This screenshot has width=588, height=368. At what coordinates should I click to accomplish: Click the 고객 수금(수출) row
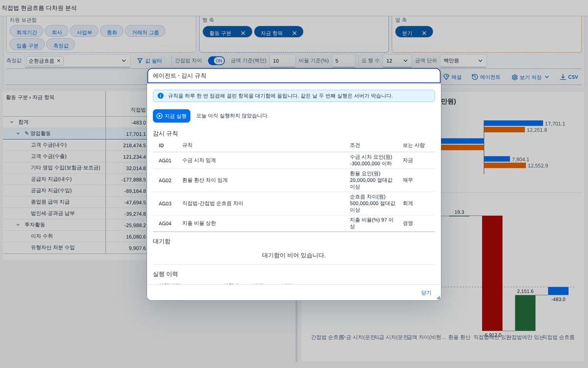point(75,157)
